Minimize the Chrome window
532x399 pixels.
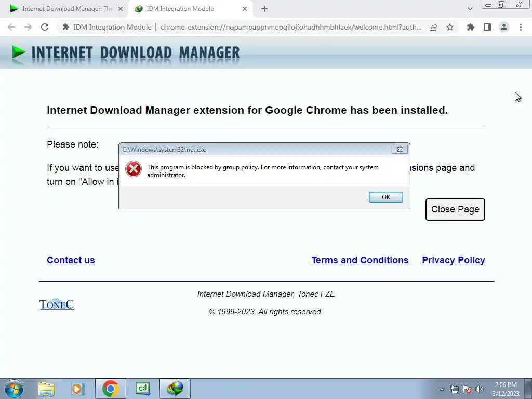click(488, 4)
